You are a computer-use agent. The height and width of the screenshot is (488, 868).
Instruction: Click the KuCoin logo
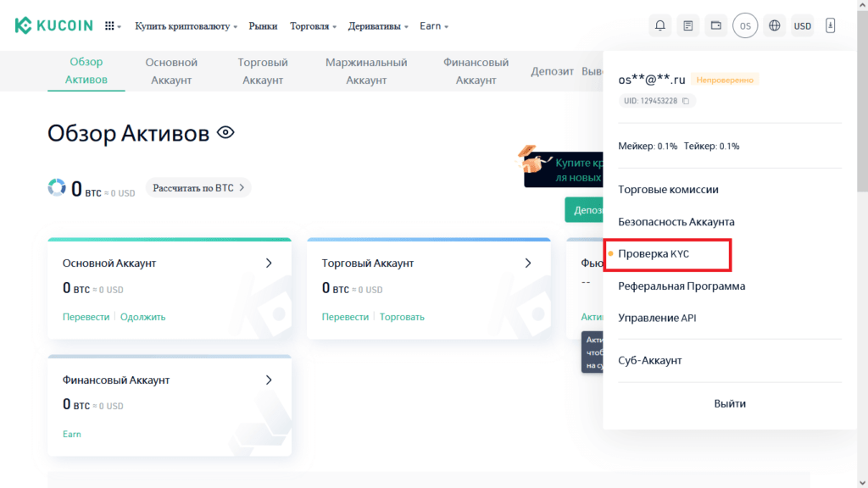pos(53,25)
